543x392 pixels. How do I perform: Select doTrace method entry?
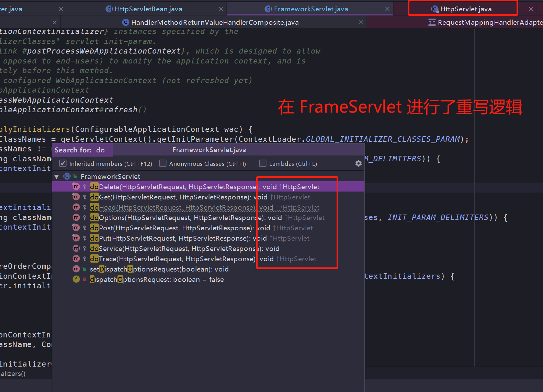pyautogui.click(x=208, y=259)
